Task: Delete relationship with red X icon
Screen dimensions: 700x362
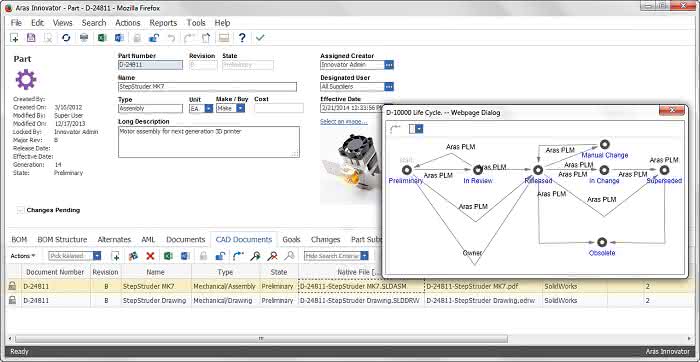Action: pyautogui.click(x=150, y=256)
